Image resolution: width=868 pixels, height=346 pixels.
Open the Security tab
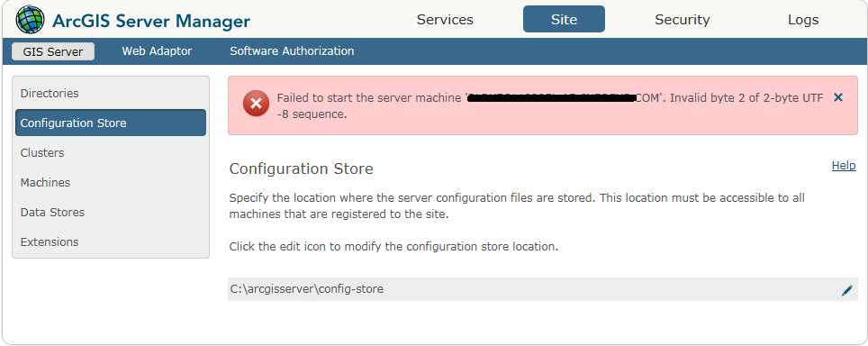pyautogui.click(x=682, y=20)
